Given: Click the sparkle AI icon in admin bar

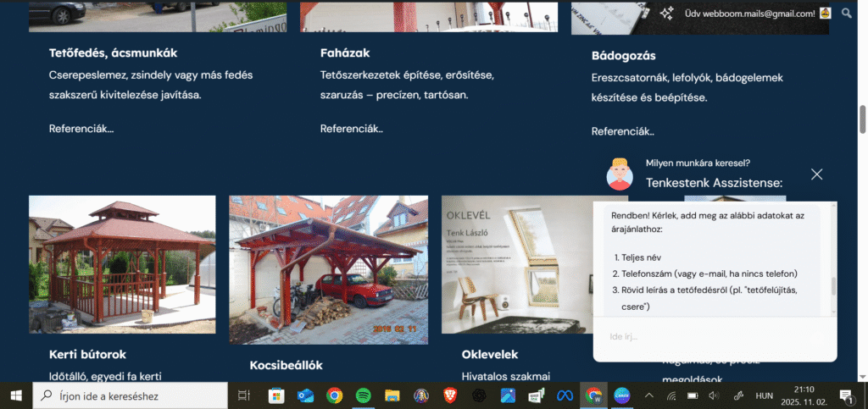Looking at the screenshot, I should coord(666,14).
